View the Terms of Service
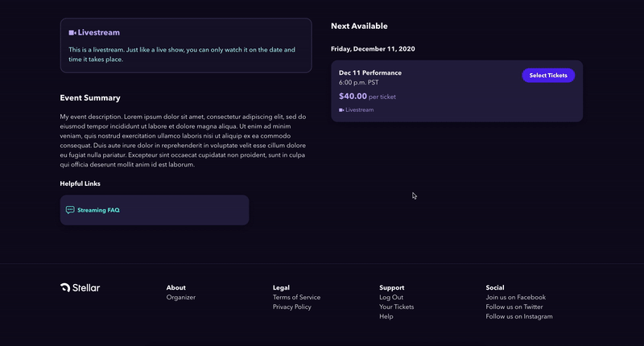The width and height of the screenshot is (644, 346). click(x=296, y=297)
